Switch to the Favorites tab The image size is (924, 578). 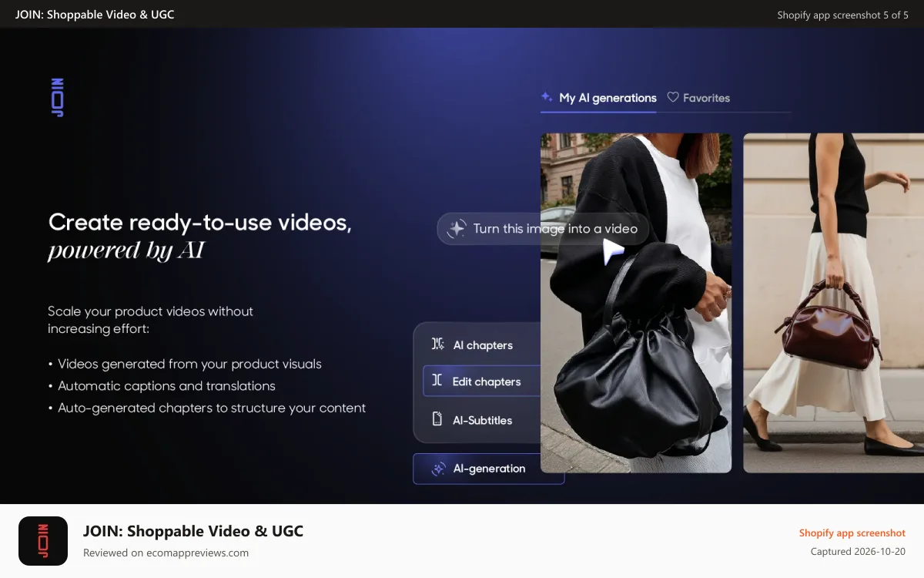(698, 98)
